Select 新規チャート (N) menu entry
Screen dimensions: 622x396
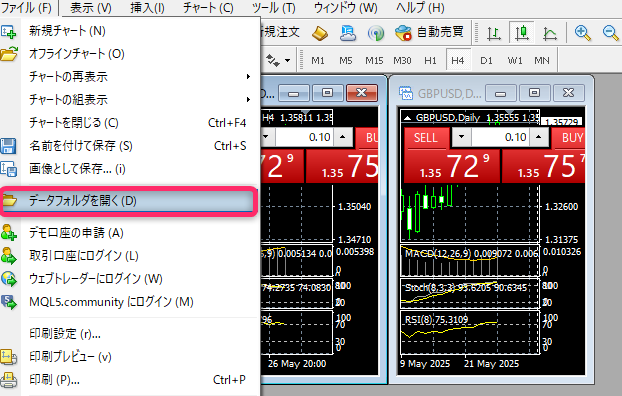(129, 31)
